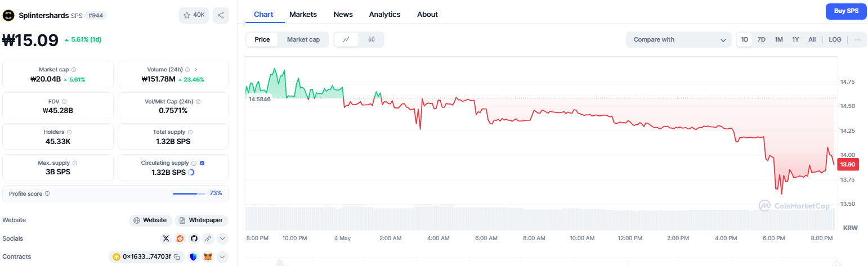Open chart more options ellipsis
This screenshot has height=266, width=868.
click(858, 39)
